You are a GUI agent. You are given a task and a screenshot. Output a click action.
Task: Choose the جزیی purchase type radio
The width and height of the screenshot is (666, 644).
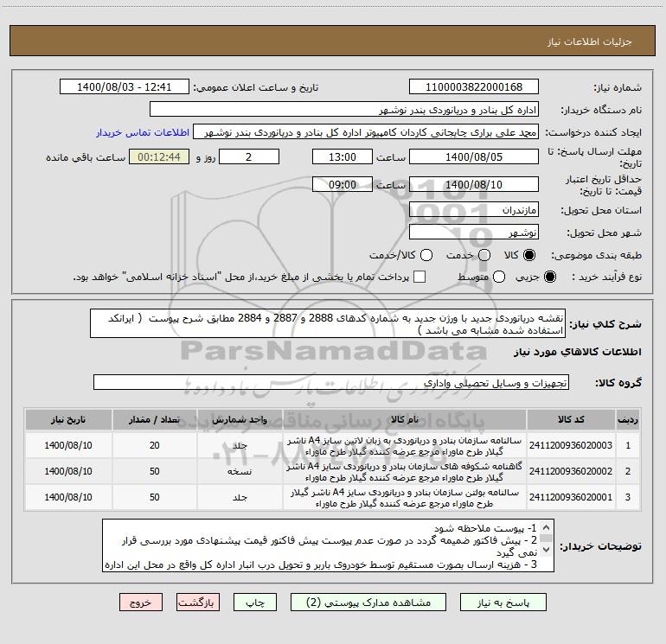coord(550,277)
